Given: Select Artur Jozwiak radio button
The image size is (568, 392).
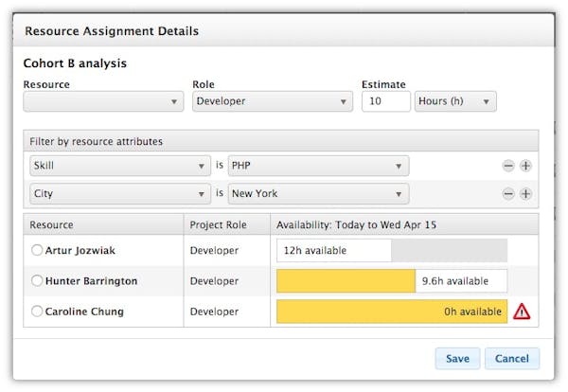Looking at the screenshot, I should pos(37,251).
